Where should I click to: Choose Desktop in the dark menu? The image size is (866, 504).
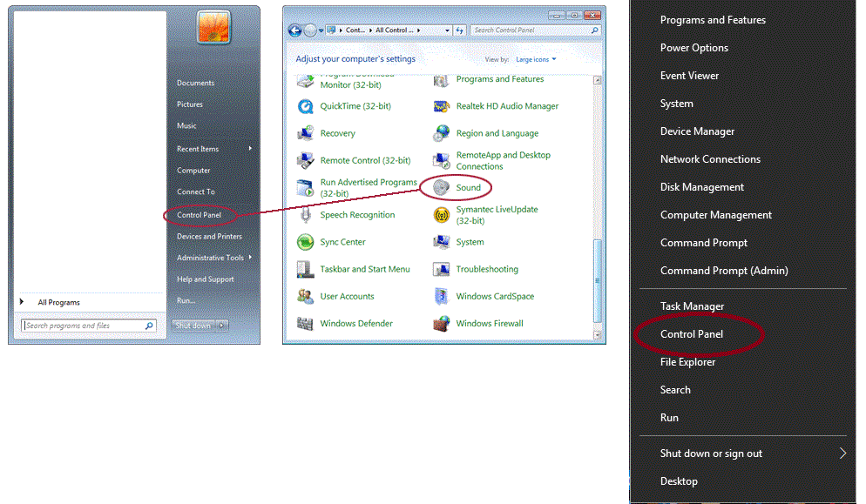(679, 481)
